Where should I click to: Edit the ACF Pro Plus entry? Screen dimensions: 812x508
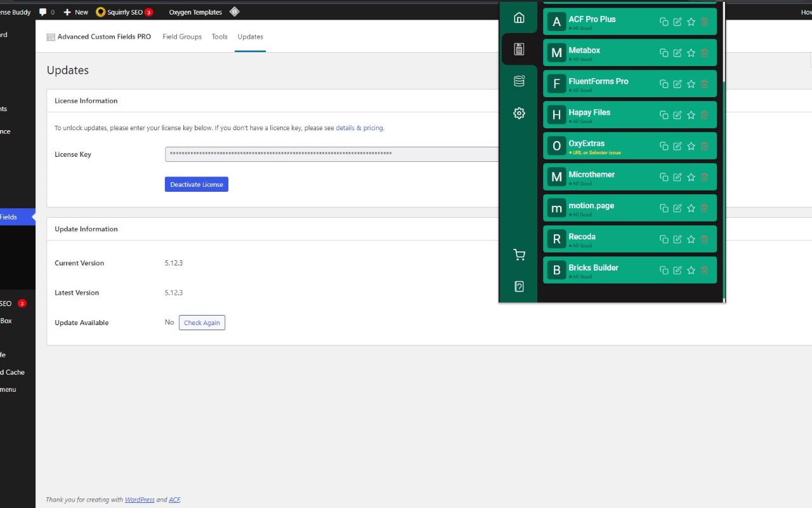pos(678,22)
